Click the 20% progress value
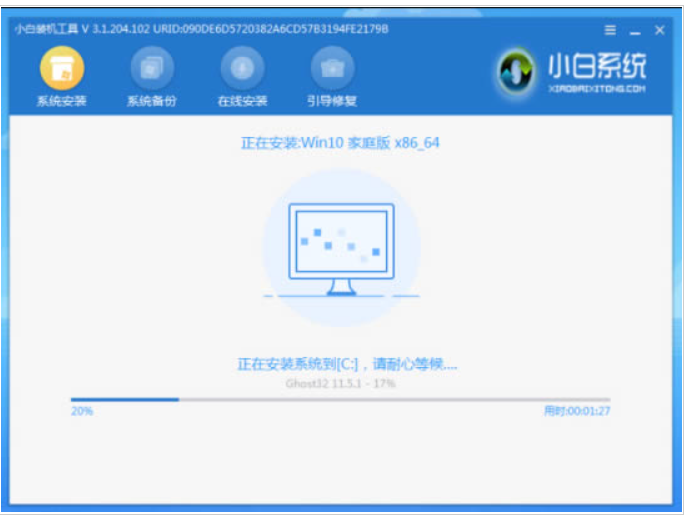This screenshot has height=516, width=684. (x=82, y=411)
